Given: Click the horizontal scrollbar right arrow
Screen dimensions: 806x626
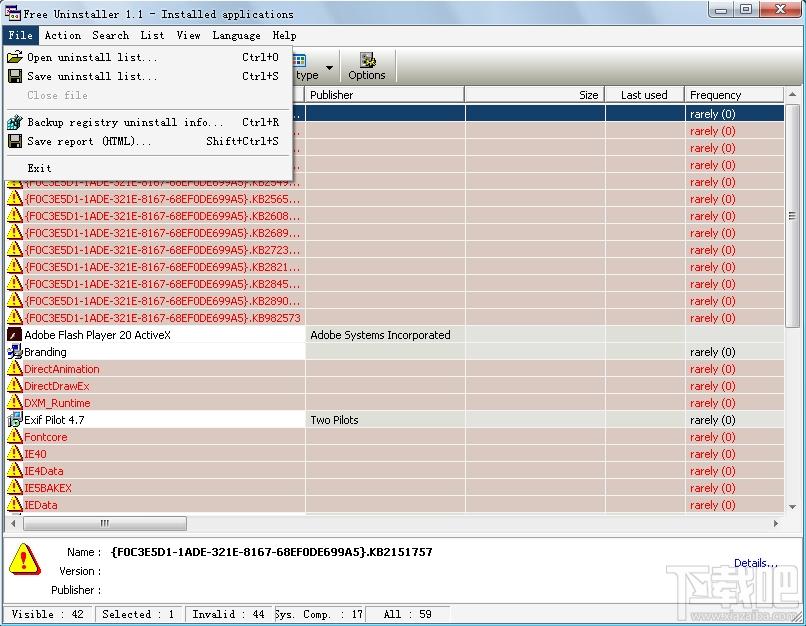Looking at the screenshot, I should click(776, 523).
